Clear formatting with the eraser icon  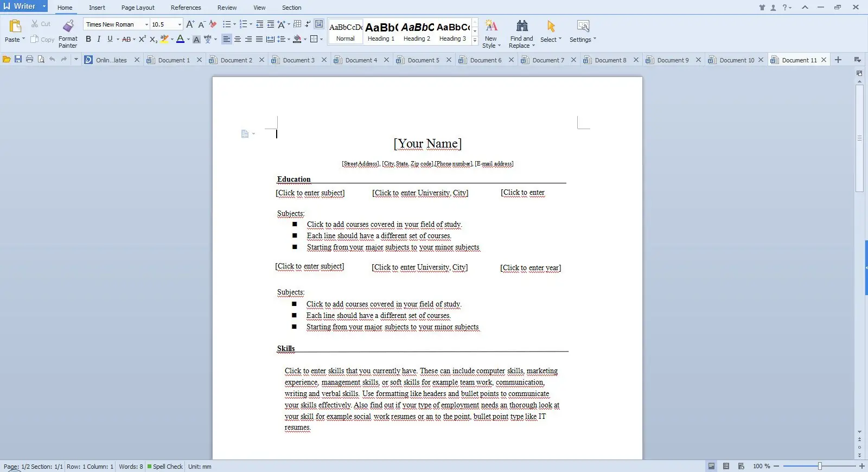[213, 24]
